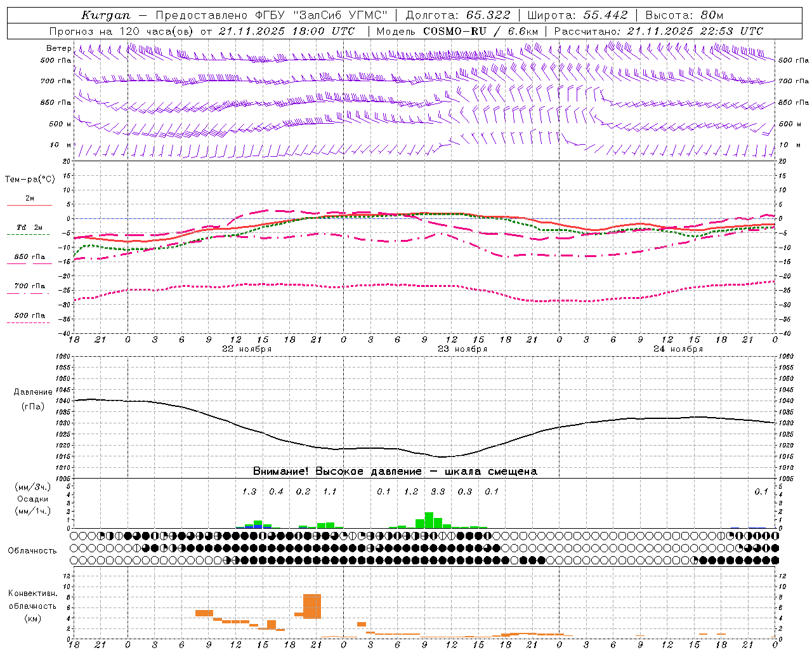The image size is (812, 650).
Task: Click the 1.3 precipitation amount value
Action: [x=249, y=491]
